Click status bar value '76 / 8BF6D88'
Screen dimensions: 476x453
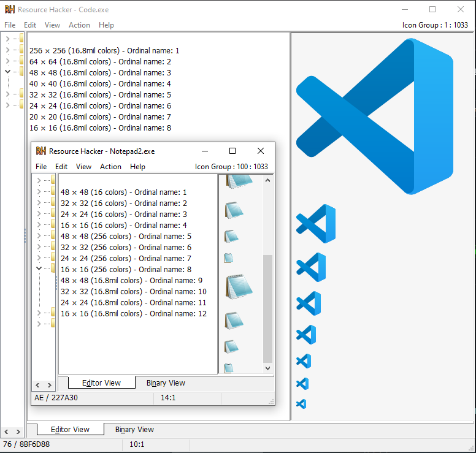click(26, 444)
